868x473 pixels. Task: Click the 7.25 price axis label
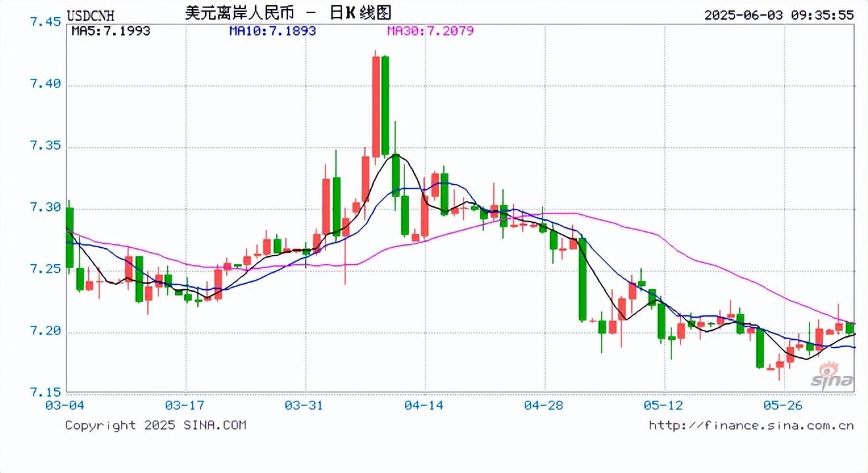coord(46,269)
